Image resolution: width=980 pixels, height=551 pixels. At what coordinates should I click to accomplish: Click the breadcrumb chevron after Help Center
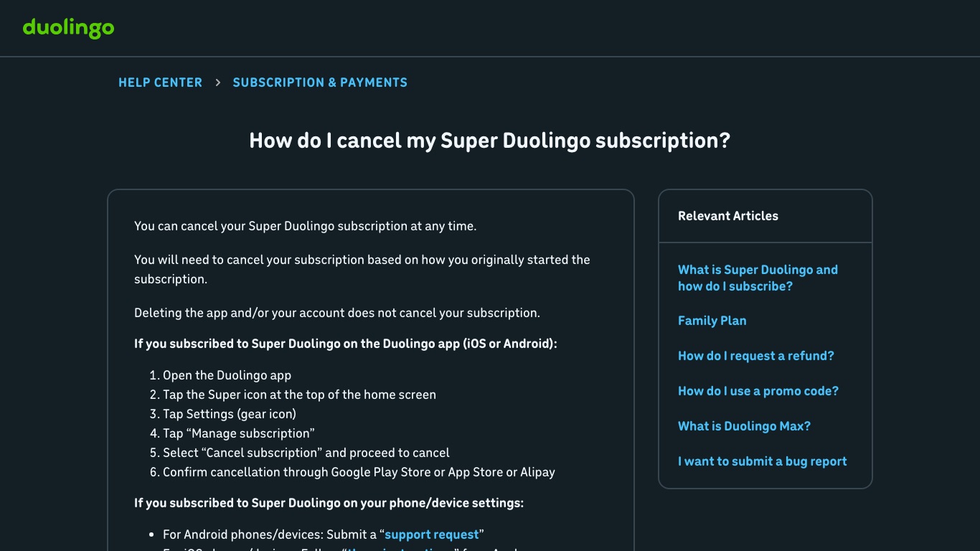point(217,83)
